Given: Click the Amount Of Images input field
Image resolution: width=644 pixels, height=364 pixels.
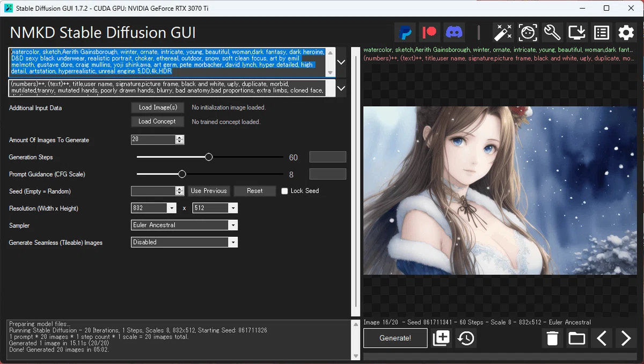Looking at the screenshot, I should 153,140.
